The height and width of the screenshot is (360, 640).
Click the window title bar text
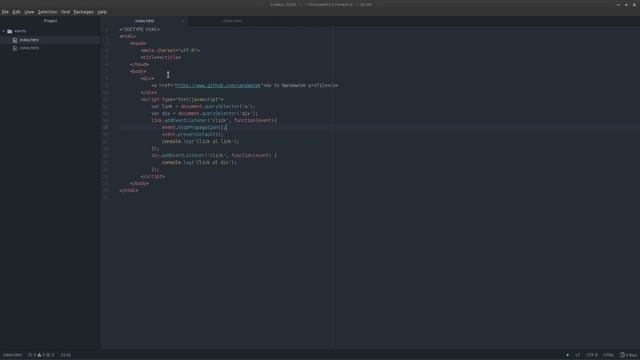click(321, 4)
